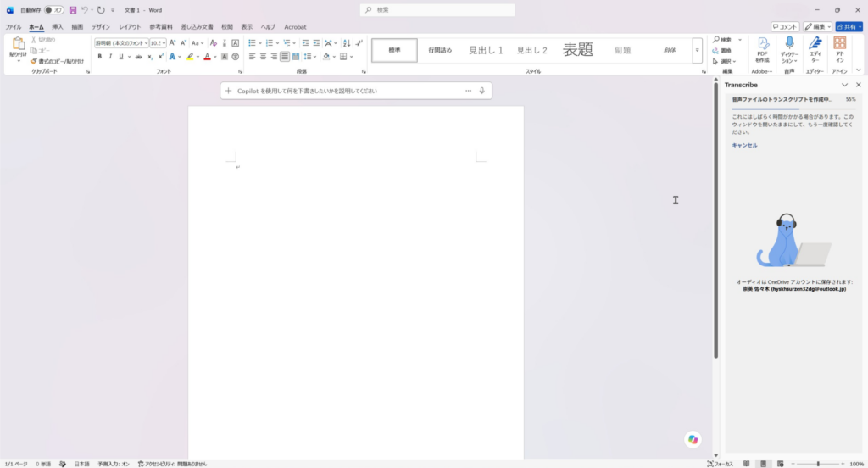Switch to the References (参考資料) tab
This screenshot has width=868, height=468.
(161, 26)
